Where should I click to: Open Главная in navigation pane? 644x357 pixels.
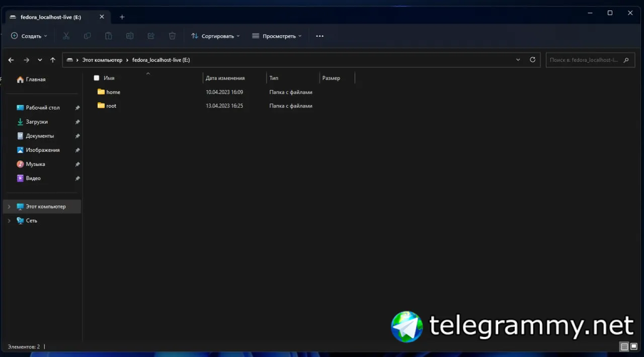click(31, 79)
